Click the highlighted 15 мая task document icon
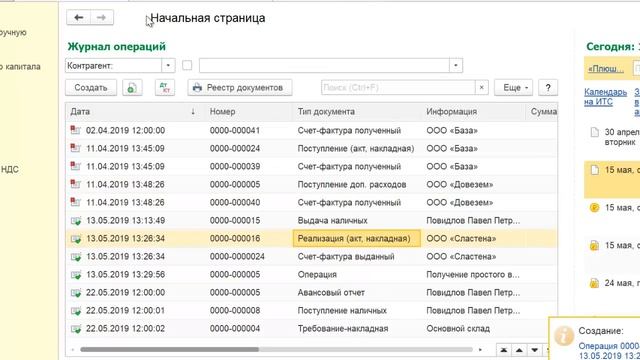 595,170
